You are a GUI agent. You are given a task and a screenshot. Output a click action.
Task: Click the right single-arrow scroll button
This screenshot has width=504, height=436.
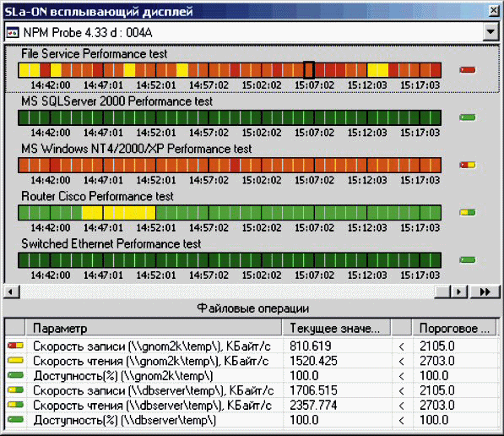(459, 292)
